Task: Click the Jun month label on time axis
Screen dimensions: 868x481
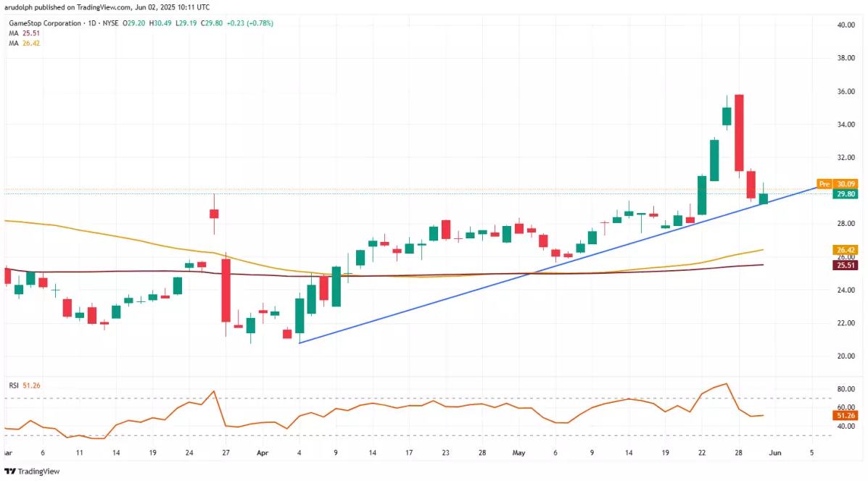Action: [775, 453]
